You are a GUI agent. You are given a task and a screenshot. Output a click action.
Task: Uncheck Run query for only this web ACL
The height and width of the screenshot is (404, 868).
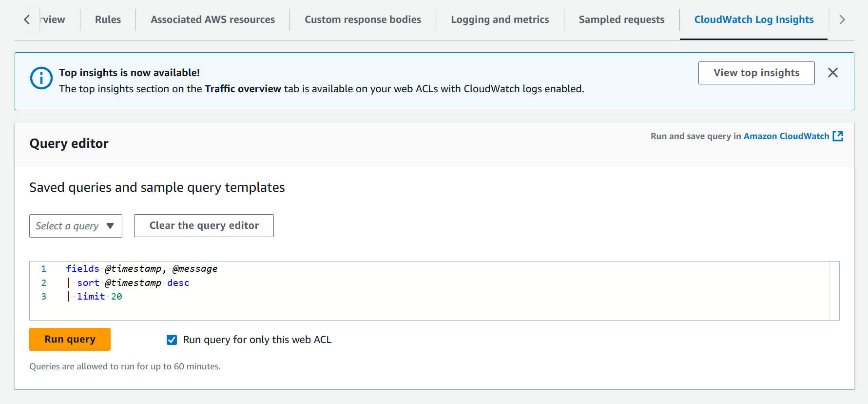[172, 340]
